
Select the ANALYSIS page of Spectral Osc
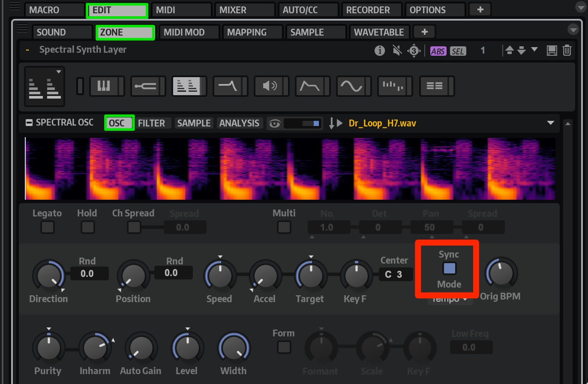239,123
